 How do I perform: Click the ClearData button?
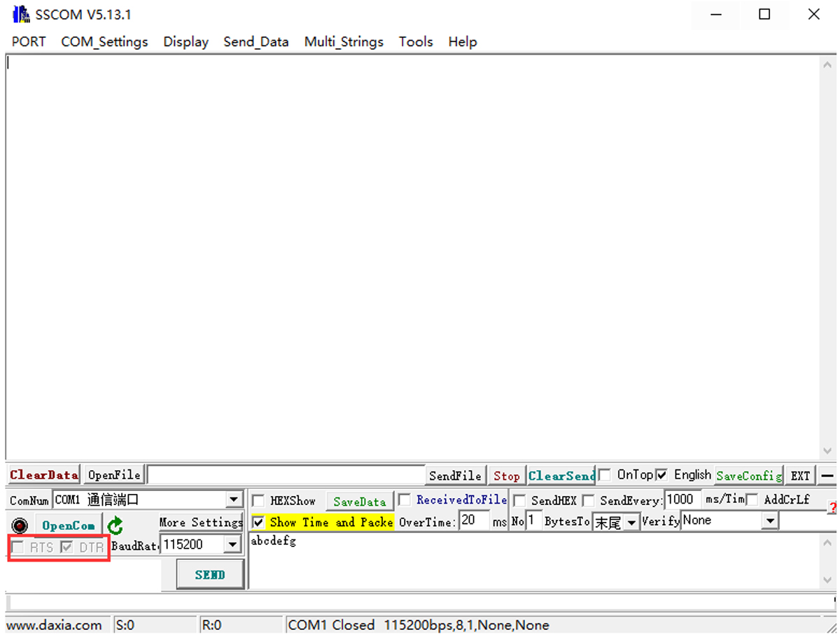pos(43,475)
